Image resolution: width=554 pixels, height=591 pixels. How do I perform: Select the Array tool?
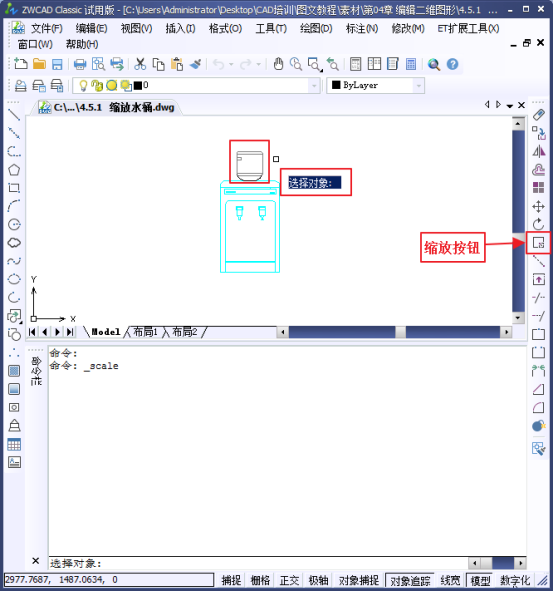pyautogui.click(x=539, y=187)
